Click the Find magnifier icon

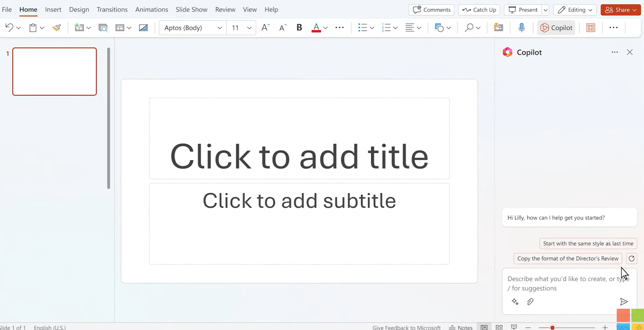click(x=469, y=27)
